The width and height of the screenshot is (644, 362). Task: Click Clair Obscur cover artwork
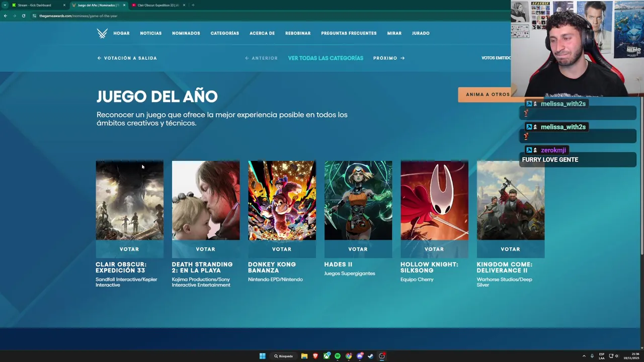click(129, 200)
